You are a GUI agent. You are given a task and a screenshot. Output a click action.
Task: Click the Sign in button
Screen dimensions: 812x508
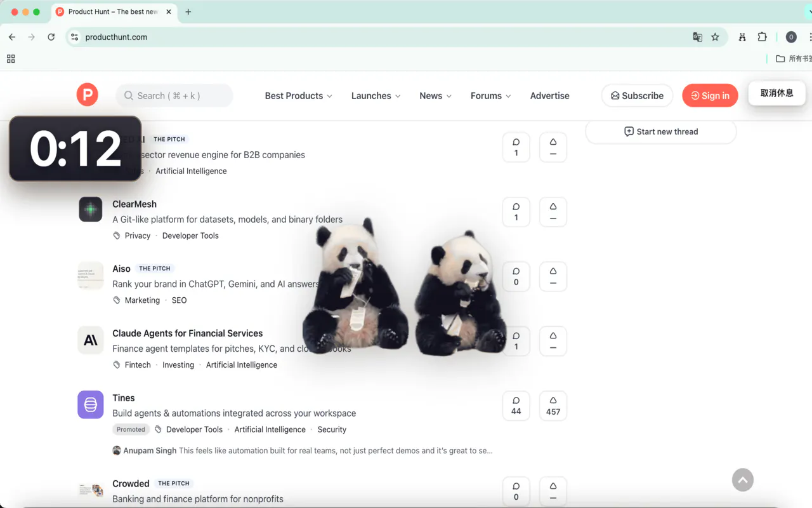point(710,96)
